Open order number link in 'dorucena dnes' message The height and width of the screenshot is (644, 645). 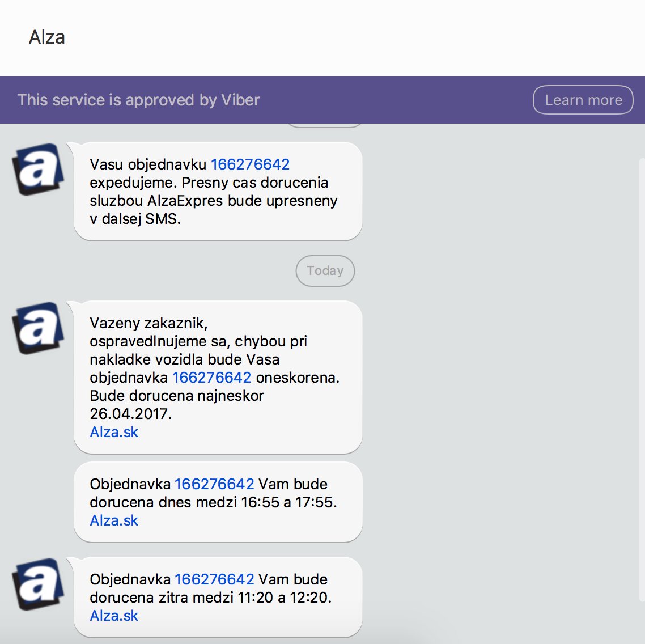214,484
